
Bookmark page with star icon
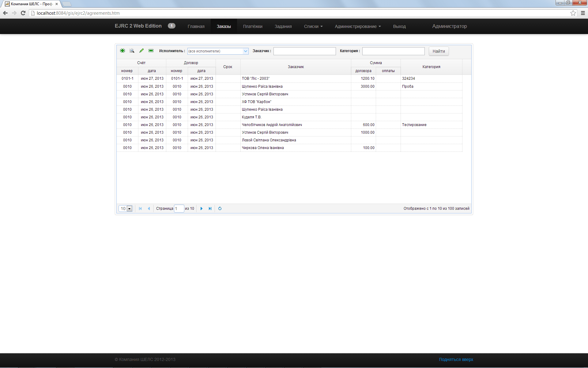573,13
